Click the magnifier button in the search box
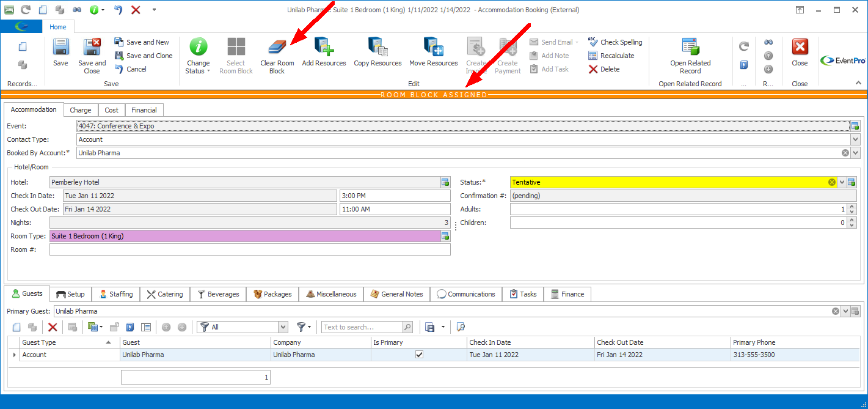The height and width of the screenshot is (409, 868). [x=407, y=327]
